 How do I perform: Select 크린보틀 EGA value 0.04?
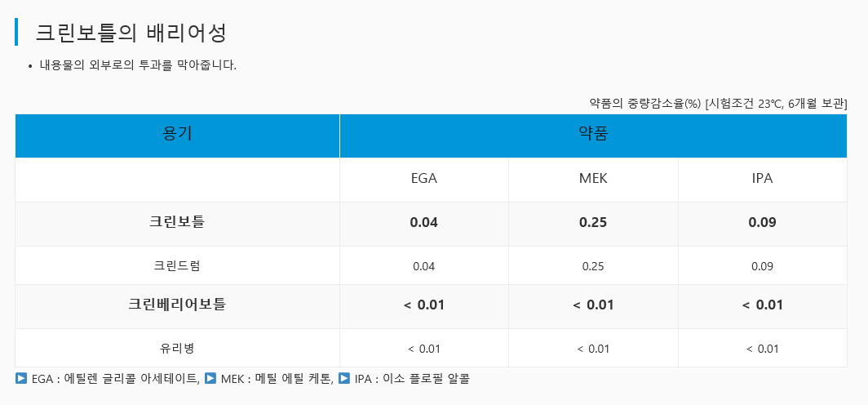[424, 223]
